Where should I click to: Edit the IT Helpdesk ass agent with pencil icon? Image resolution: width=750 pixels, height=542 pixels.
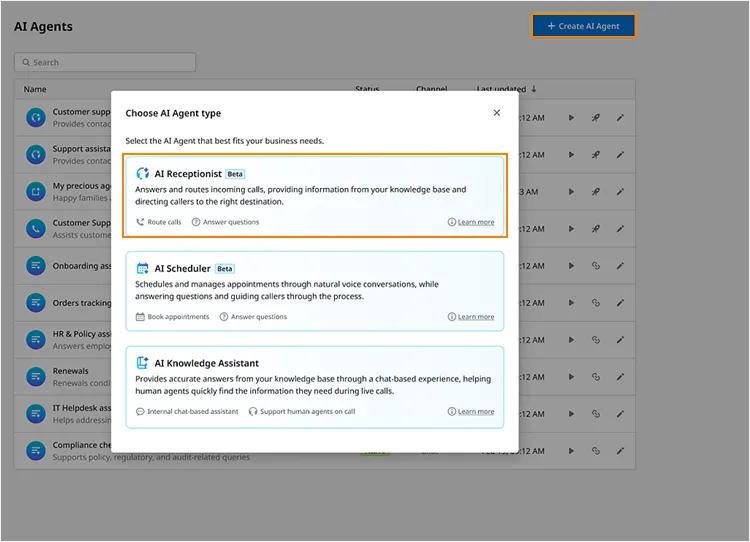620,414
